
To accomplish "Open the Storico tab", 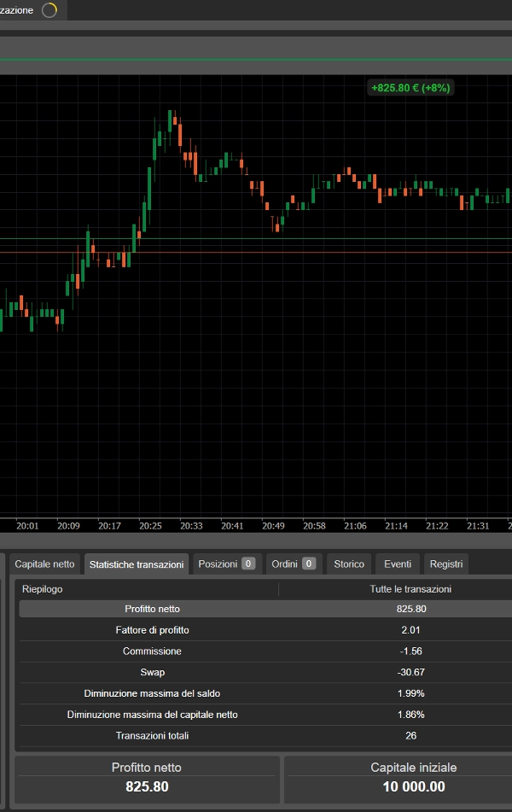I will point(349,564).
